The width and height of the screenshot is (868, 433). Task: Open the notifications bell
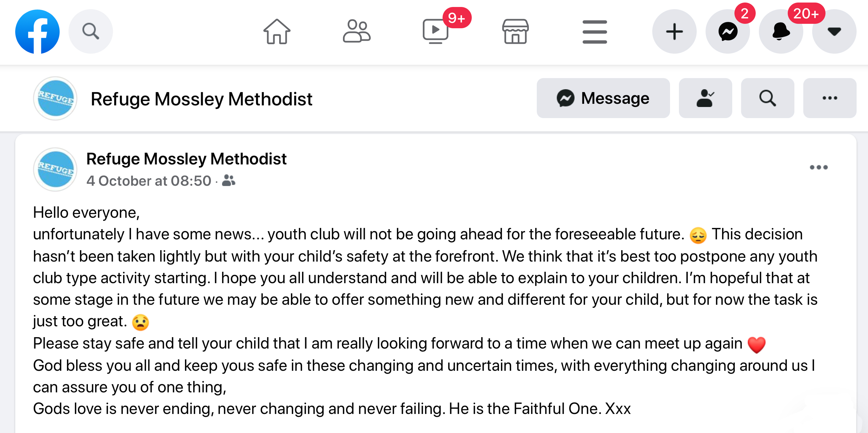click(x=781, y=32)
